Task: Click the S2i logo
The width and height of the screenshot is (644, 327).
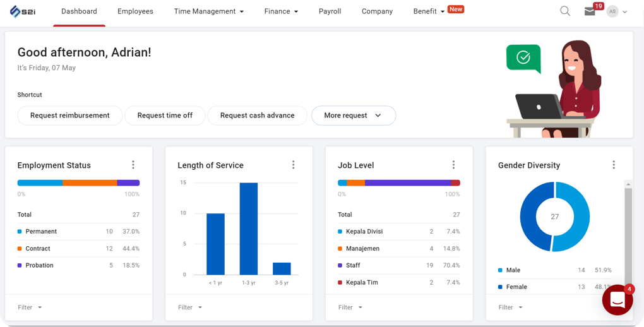Action: [x=23, y=11]
